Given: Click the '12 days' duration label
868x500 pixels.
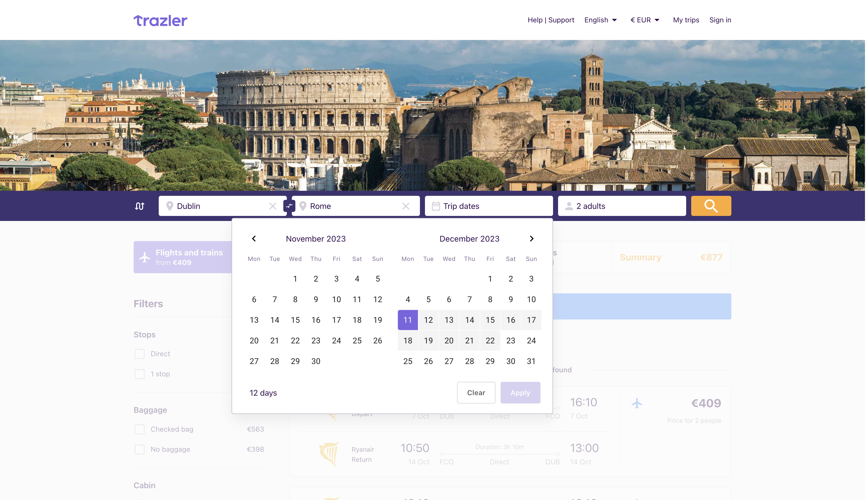Looking at the screenshot, I should pos(263,393).
